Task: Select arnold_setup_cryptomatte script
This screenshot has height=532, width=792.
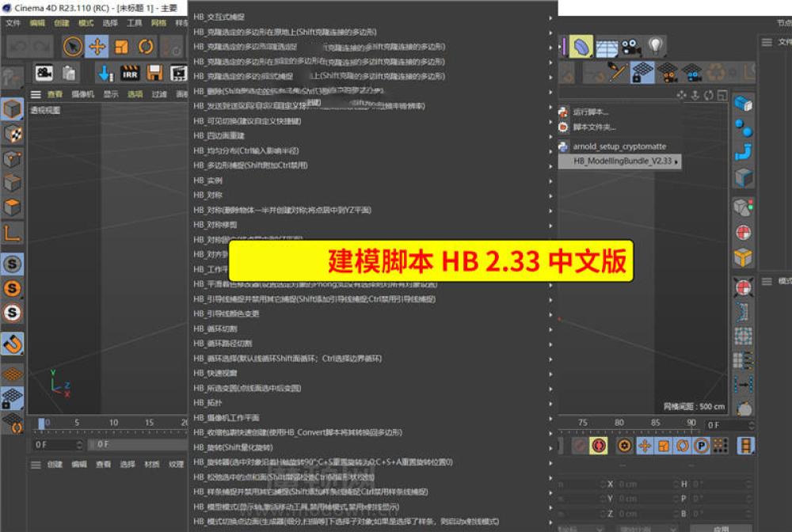Action: pos(619,146)
